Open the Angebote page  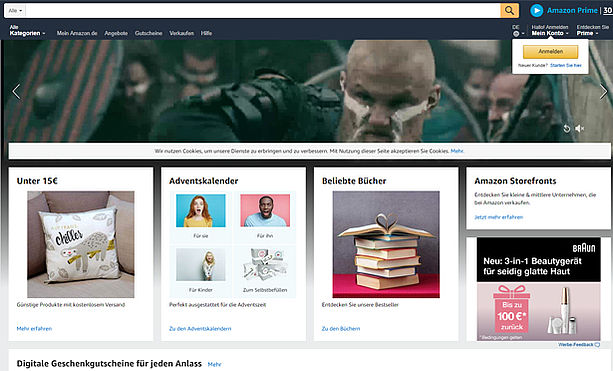tap(116, 33)
